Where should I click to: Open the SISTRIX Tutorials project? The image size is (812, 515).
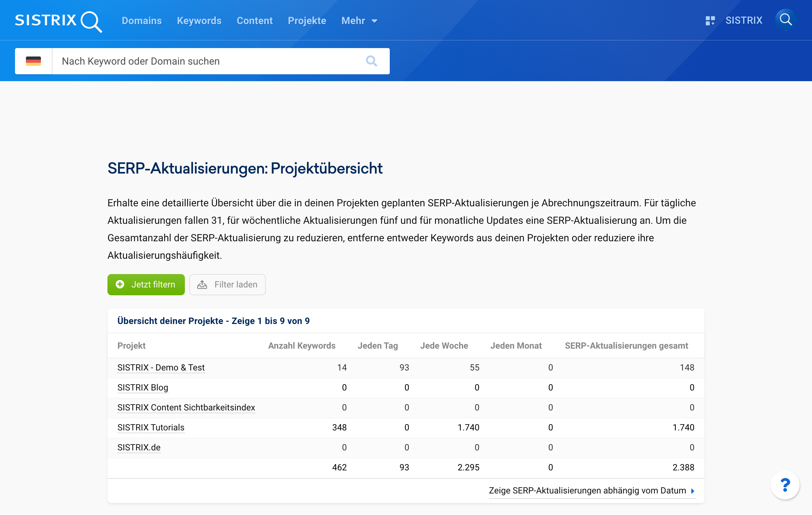pos(151,427)
